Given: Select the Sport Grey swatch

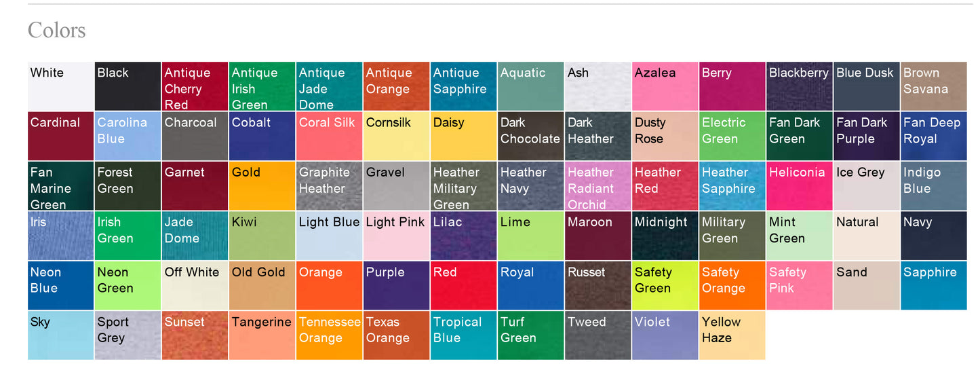Looking at the screenshot, I should pyautogui.click(x=128, y=335).
